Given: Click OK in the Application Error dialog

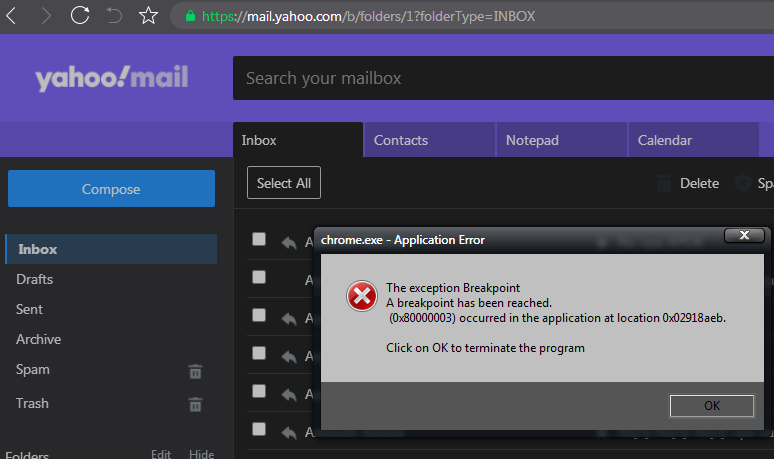Looking at the screenshot, I should tap(712, 406).
